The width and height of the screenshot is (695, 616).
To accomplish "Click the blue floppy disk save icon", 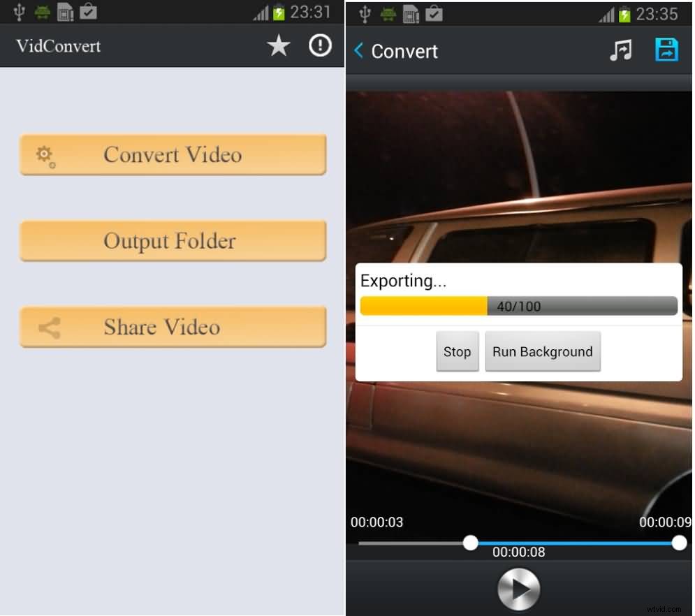I will click(x=666, y=50).
